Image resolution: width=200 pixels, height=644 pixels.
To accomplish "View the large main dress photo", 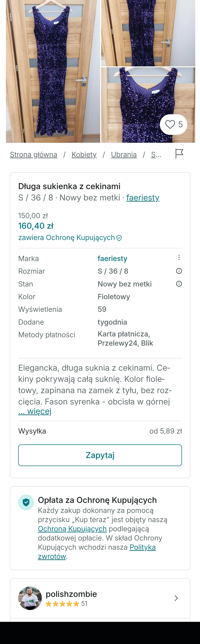I will (x=53, y=71).
